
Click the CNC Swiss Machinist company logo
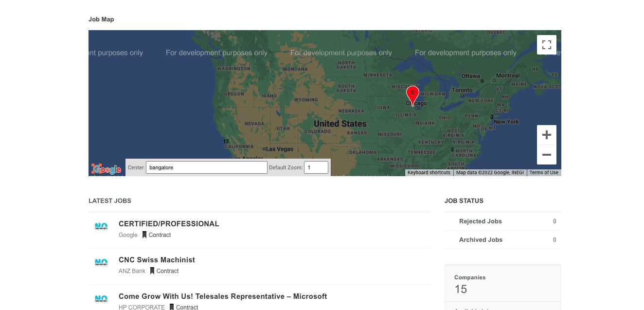click(101, 263)
